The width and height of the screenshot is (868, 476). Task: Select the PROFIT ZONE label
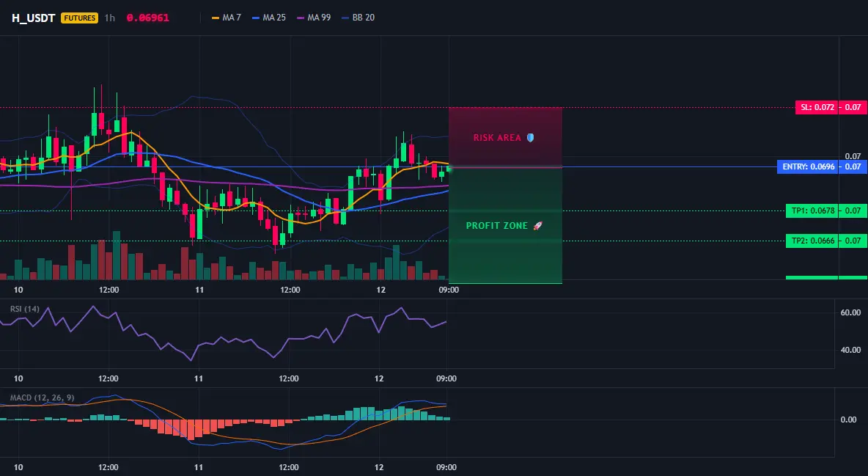[497, 226]
